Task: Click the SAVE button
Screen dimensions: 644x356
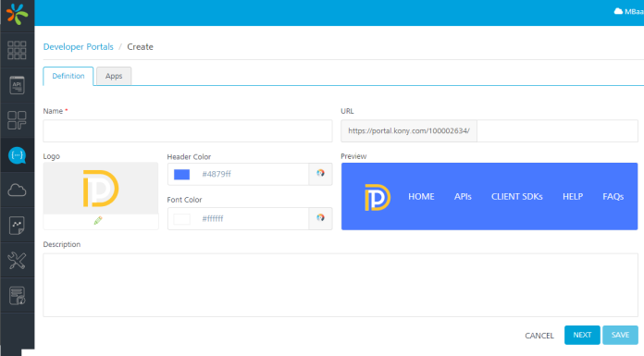Action: click(620, 335)
